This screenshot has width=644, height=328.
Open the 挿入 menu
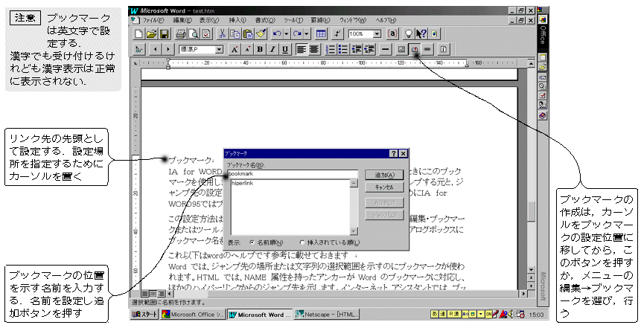(237, 19)
